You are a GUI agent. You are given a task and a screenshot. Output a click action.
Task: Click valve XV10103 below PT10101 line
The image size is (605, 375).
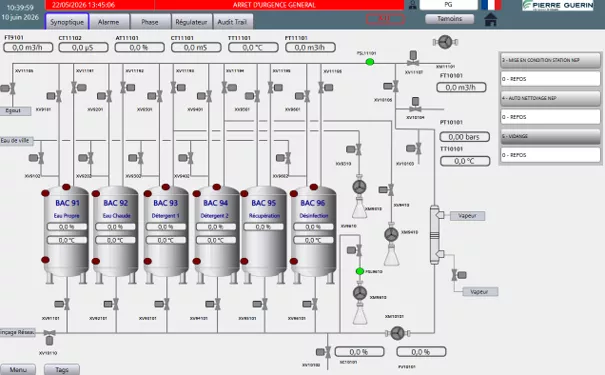point(414,148)
